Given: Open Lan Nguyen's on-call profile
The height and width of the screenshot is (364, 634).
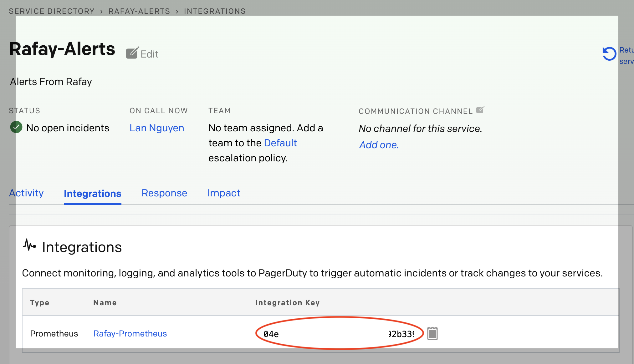Looking at the screenshot, I should click(157, 128).
